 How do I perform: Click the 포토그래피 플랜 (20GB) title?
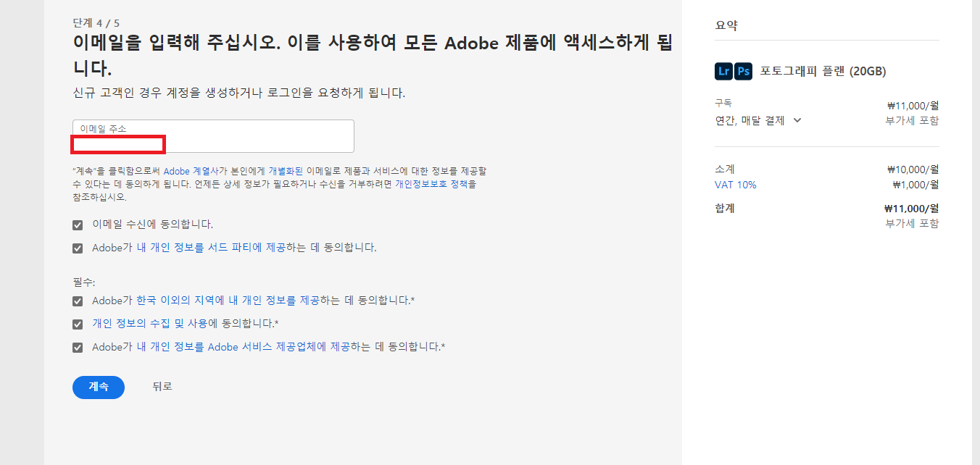tap(823, 71)
